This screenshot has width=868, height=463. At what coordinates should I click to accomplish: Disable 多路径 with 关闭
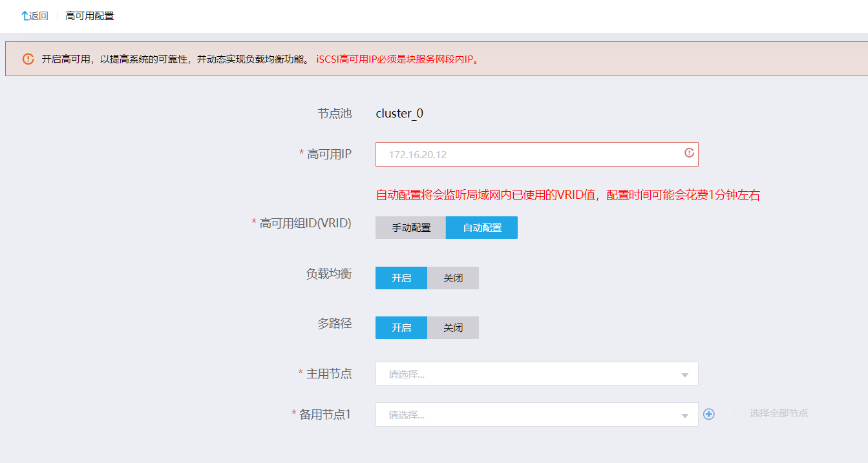click(x=452, y=327)
